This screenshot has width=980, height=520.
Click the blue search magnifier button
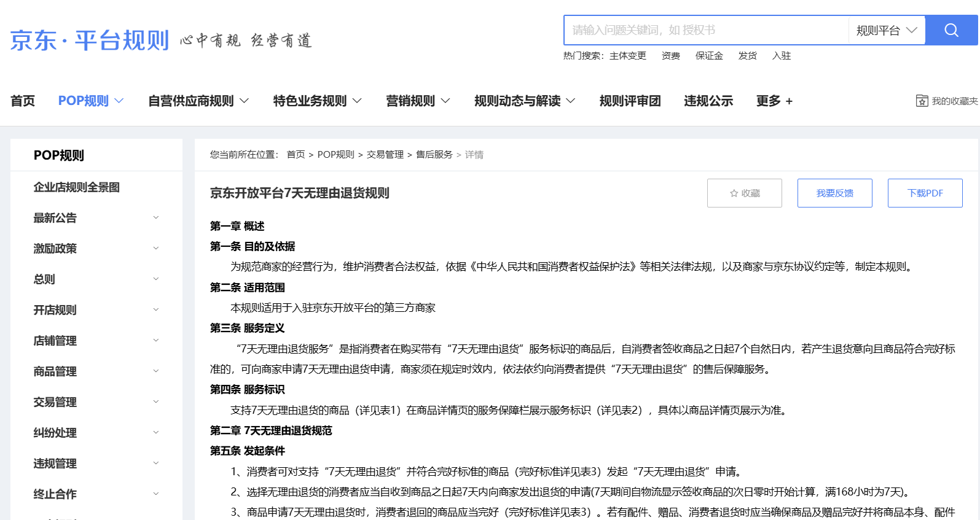951,30
